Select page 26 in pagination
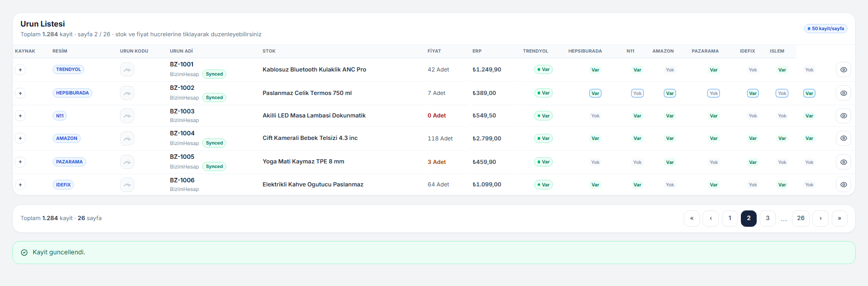This screenshot has width=868, height=286. (x=801, y=218)
